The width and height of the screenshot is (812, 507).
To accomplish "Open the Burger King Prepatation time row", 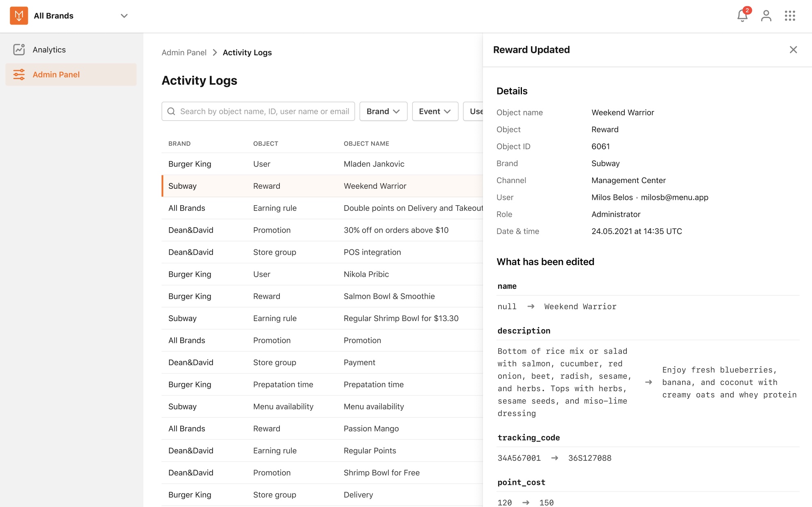I will point(322,385).
